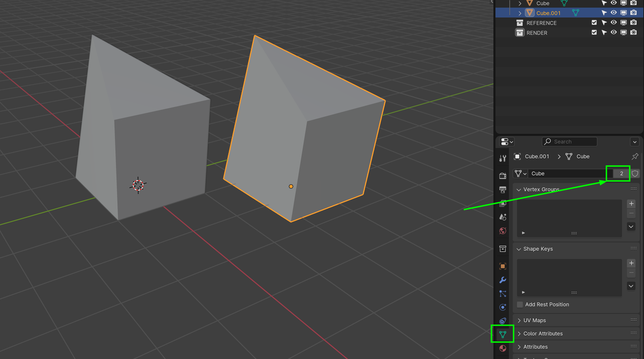Image resolution: width=644 pixels, height=359 pixels.
Task: Open the Object properties tab
Action: point(503,266)
